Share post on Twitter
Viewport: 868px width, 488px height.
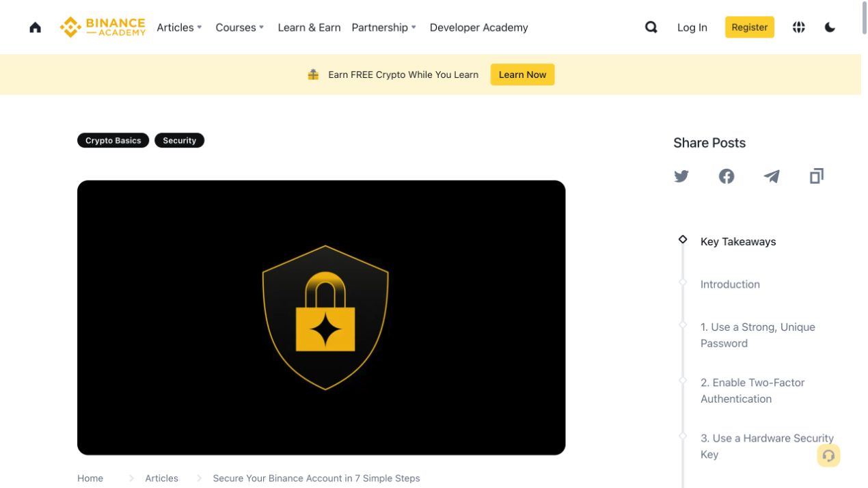coord(681,176)
